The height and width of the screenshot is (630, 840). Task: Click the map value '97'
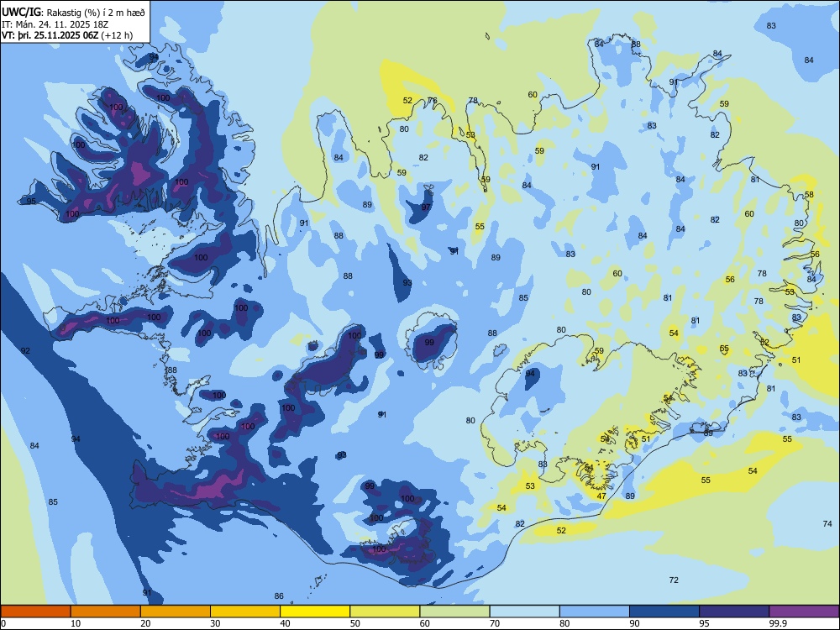point(426,207)
